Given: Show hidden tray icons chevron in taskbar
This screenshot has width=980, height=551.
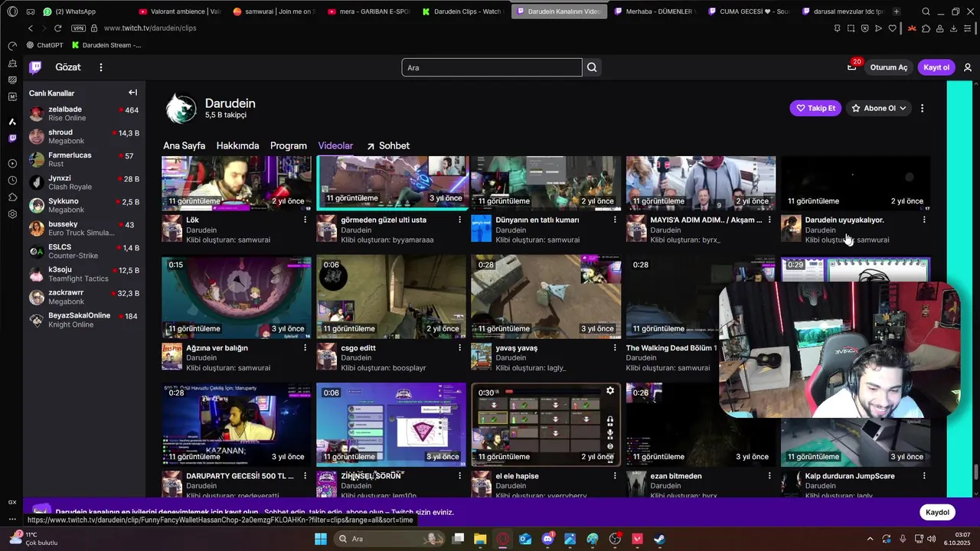Looking at the screenshot, I should click(x=870, y=539).
